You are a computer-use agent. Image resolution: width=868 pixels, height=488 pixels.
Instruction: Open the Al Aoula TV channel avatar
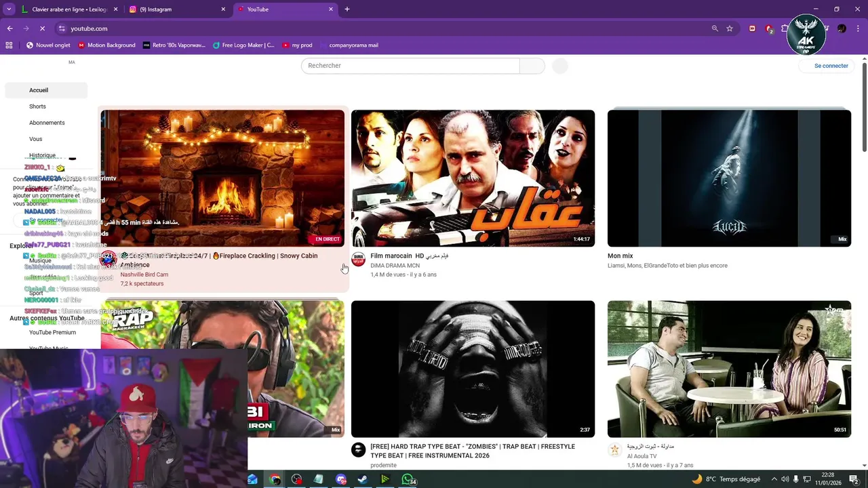pyautogui.click(x=615, y=450)
